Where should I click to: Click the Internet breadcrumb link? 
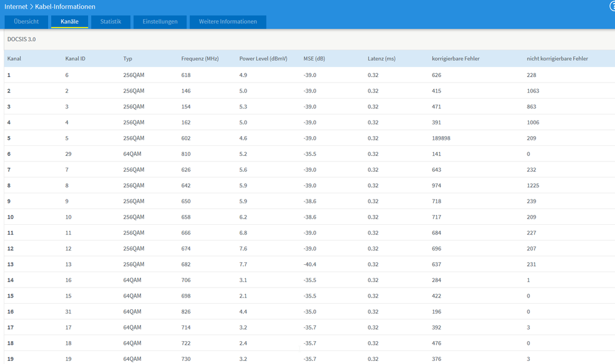coord(16,7)
